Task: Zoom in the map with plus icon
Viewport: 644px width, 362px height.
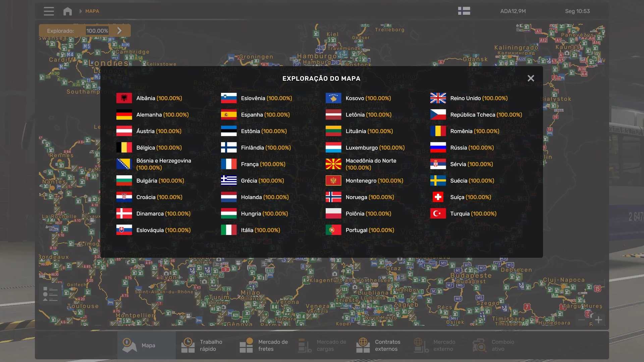Action: 598,320
